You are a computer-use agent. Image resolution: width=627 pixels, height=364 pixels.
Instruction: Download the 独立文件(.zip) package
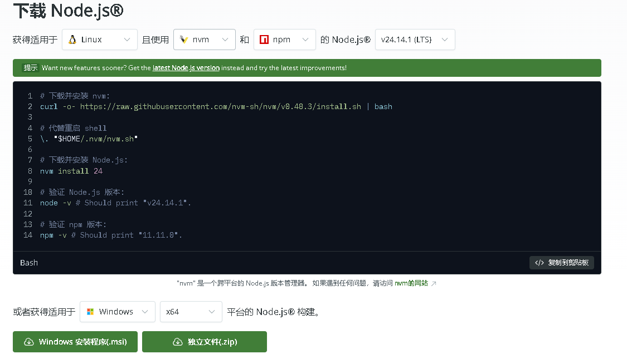205,342
